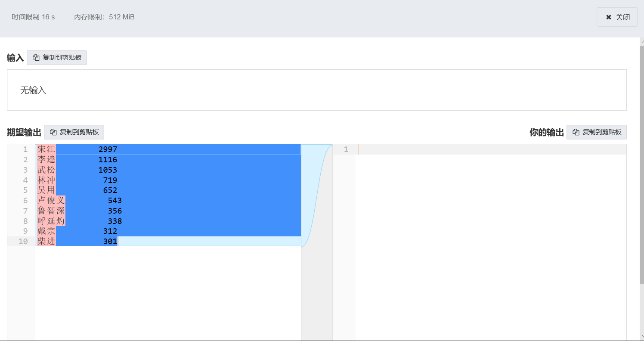Click the 李逵 1116 line
The image size is (644, 341).
tap(168, 160)
